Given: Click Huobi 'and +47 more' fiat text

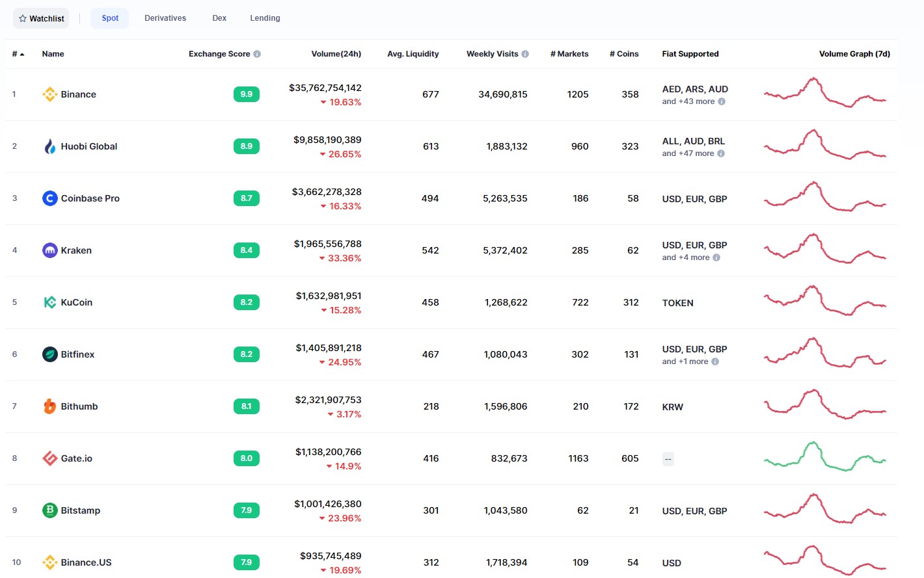Looking at the screenshot, I should click(x=688, y=153).
